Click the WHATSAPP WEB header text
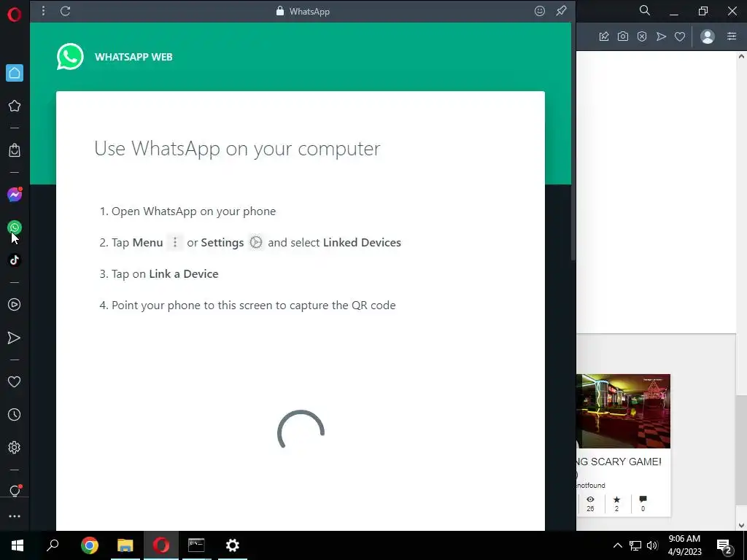747x560 pixels. (x=133, y=57)
